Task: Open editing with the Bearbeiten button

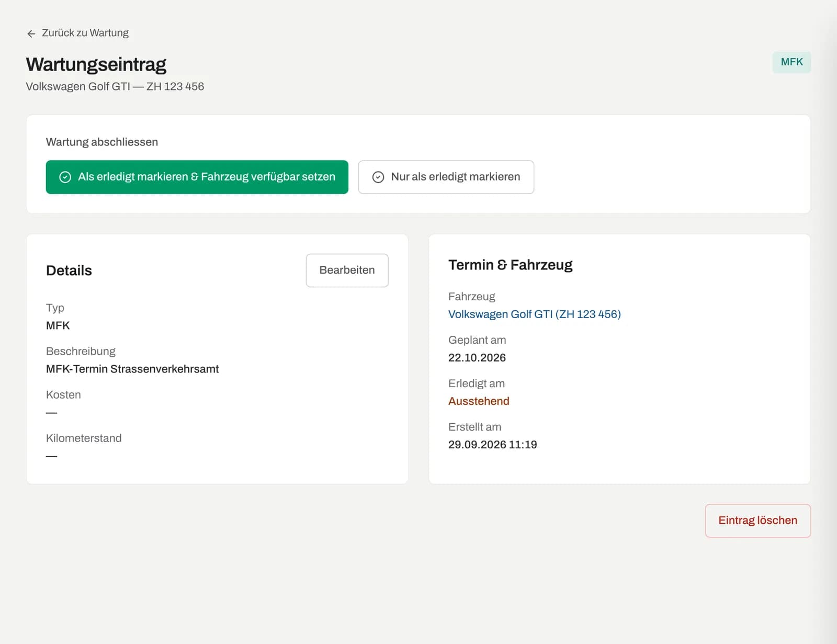Action: tap(347, 270)
